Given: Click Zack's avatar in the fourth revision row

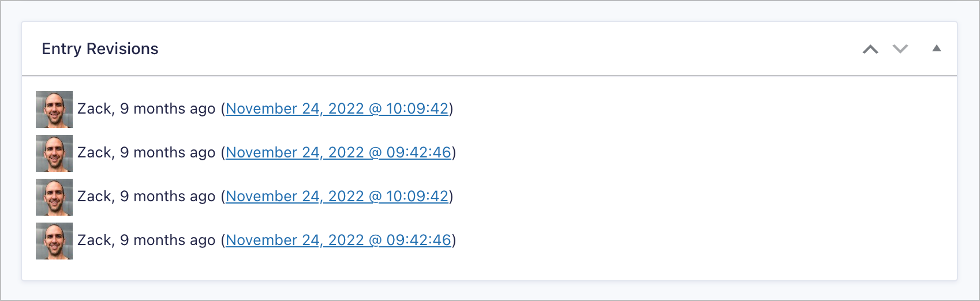Looking at the screenshot, I should pos(54,240).
